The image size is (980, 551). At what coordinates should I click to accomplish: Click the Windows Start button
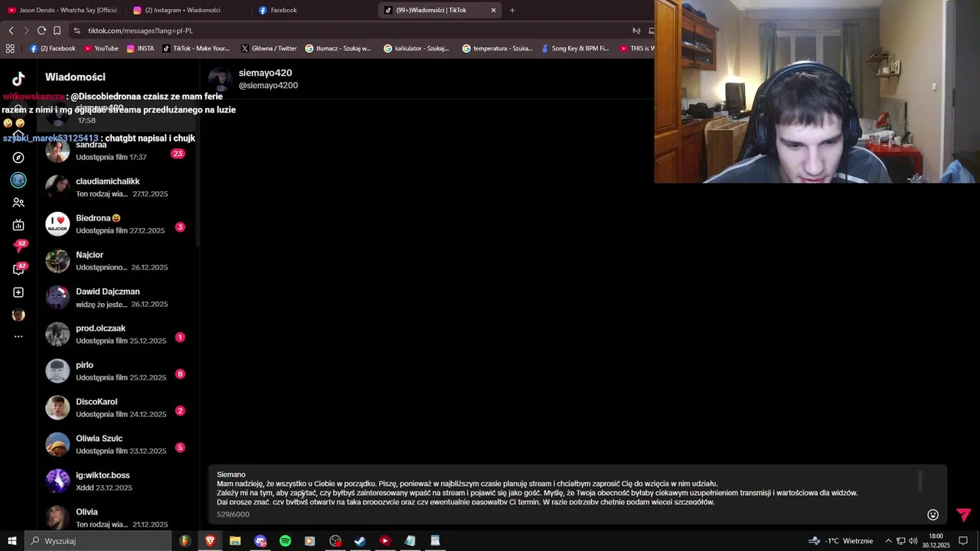coord(12,541)
